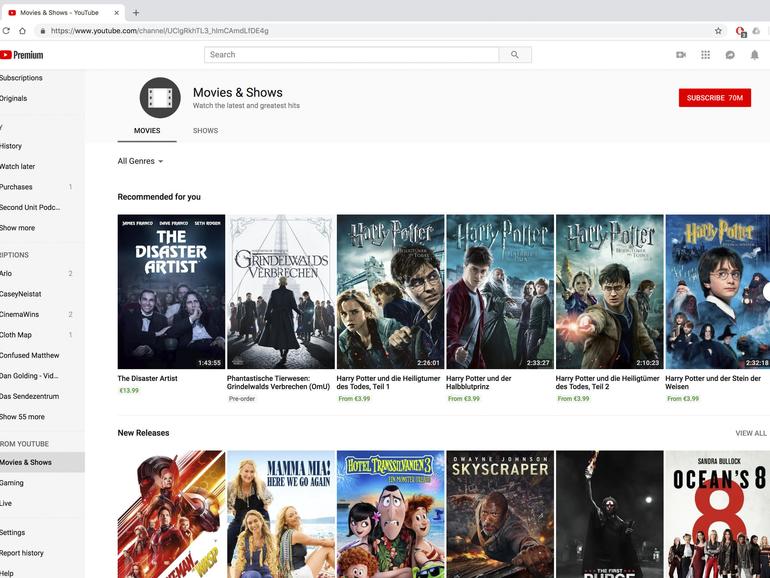Viewport: 770px width, 578px height.
Task: Open the Skyscraper poster
Action: click(500, 514)
